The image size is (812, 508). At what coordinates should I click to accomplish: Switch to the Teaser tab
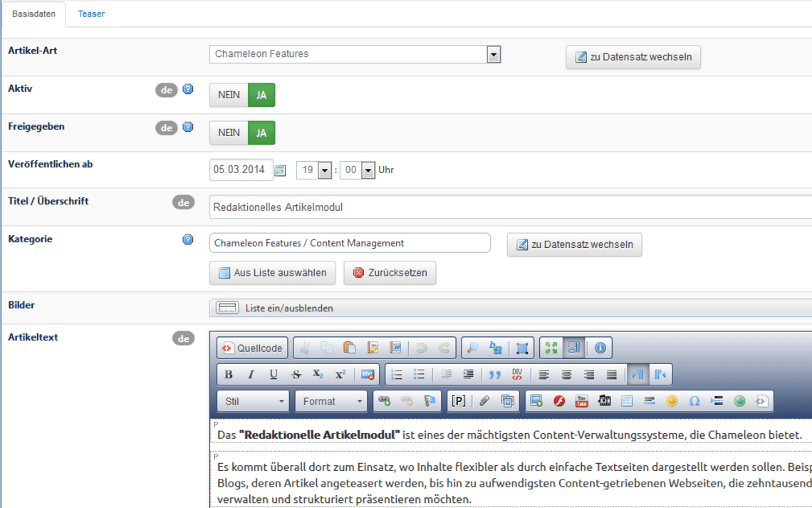pos(91,14)
